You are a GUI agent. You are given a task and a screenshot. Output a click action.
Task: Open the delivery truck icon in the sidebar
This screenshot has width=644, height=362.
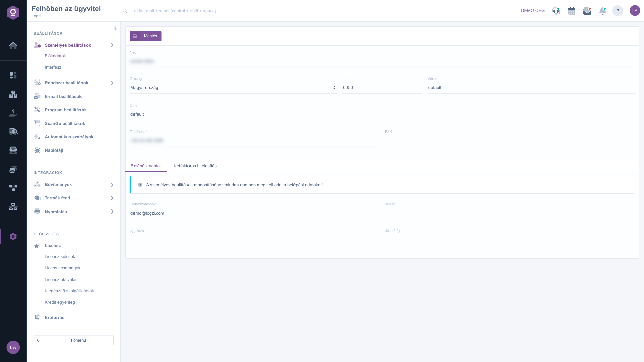coord(13,131)
